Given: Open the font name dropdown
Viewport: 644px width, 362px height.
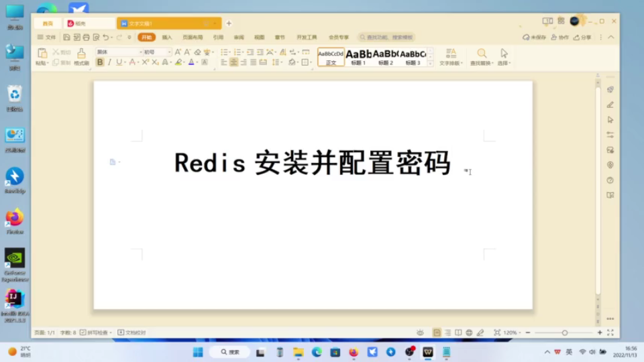Looking at the screenshot, I should click(x=140, y=52).
